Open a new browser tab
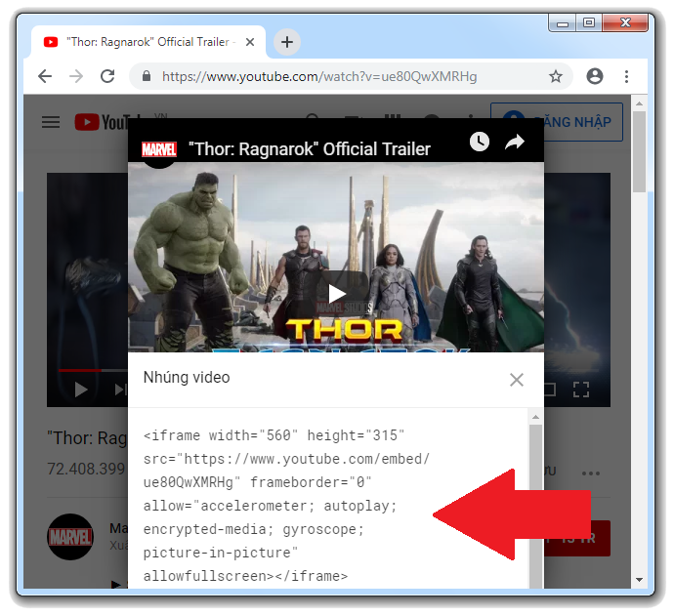674x616 pixels. point(286,42)
